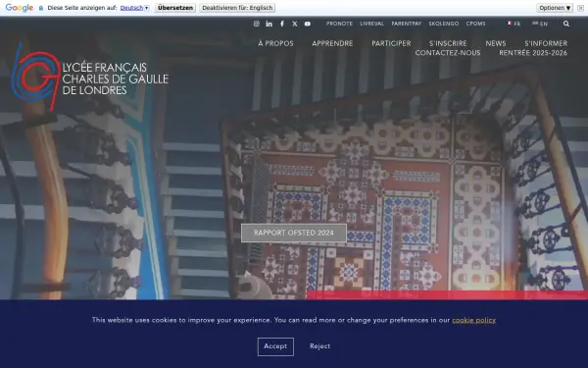588x368 pixels.
Task: Open the S'INSCRIRE menu
Action: pyautogui.click(x=448, y=43)
